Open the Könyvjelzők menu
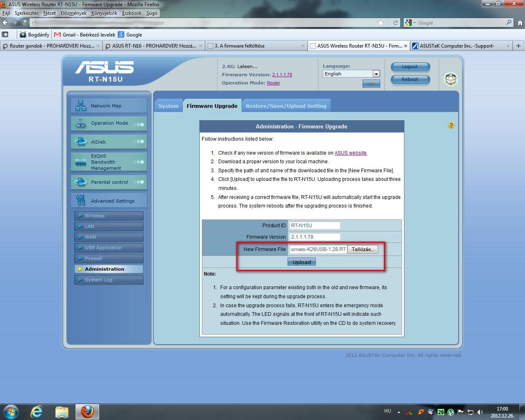 pos(104,13)
